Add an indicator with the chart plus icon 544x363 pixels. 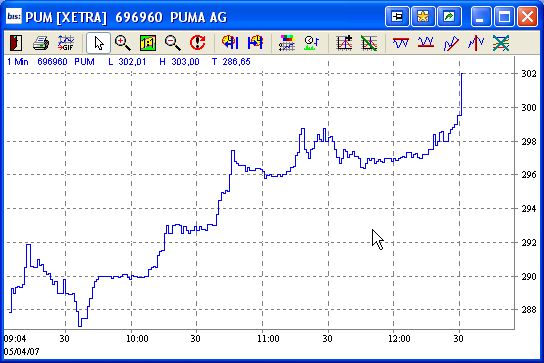344,43
